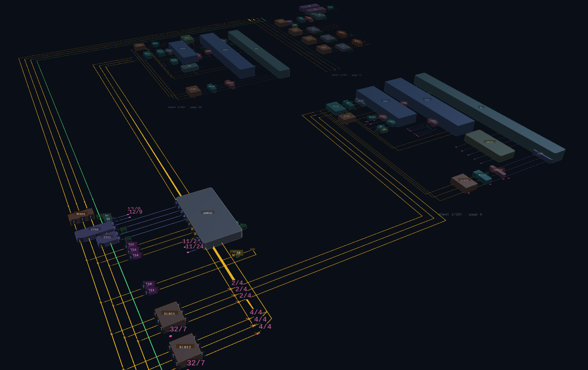Select the S14 purple component
588x370 pixels.
click(x=135, y=255)
